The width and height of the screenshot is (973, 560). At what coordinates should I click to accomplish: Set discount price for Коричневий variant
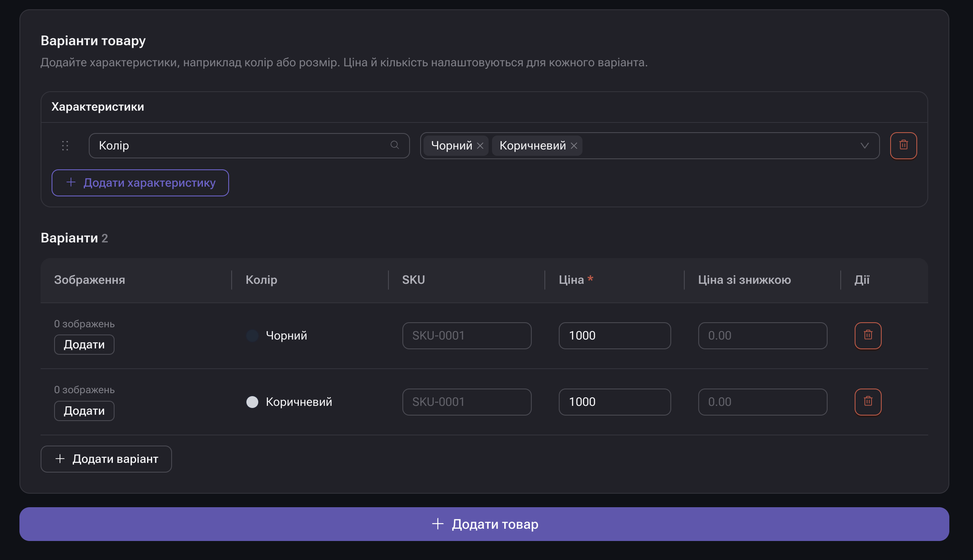tap(763, 402)
